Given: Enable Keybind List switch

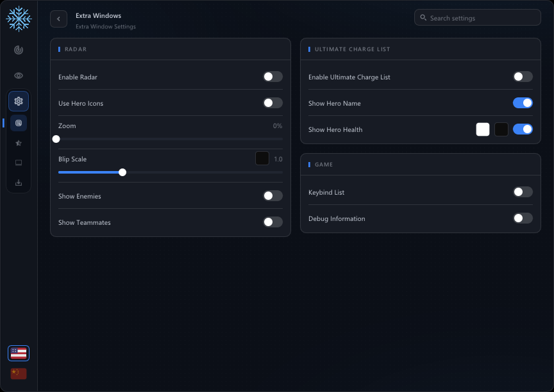Looking at the screenshot, I should pos(523,192).
